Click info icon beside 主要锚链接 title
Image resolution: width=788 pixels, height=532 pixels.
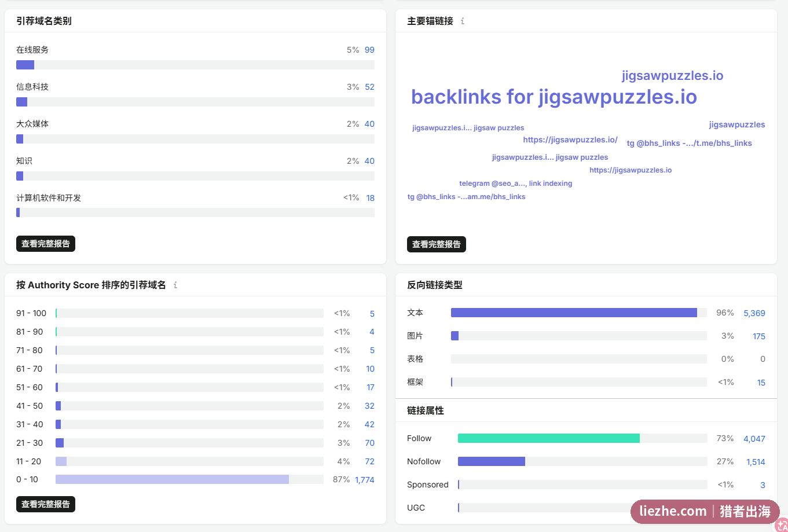point(462,21)
